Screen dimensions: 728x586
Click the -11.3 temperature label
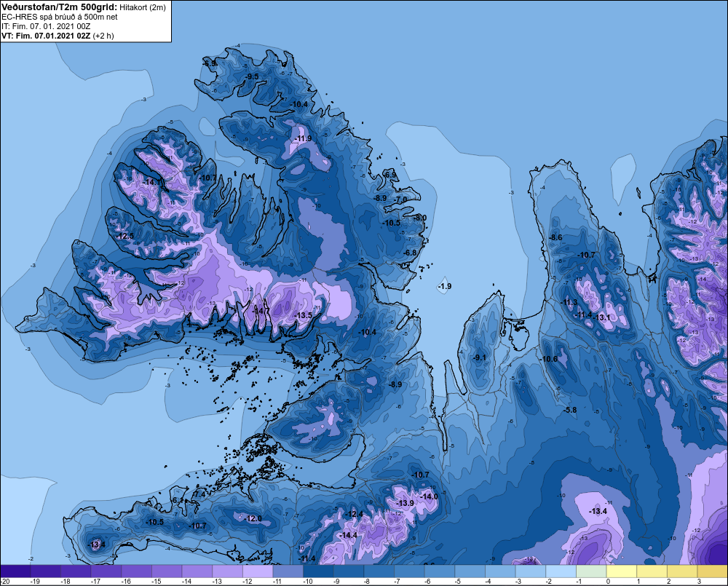pyautogui.click(x=569, y=302)
